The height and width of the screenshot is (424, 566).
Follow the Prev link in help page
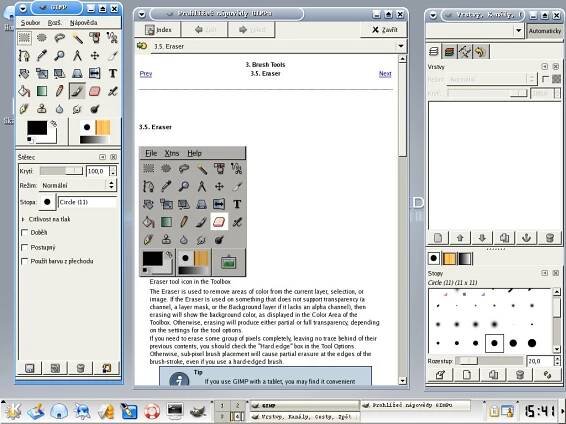coord(145,74)
